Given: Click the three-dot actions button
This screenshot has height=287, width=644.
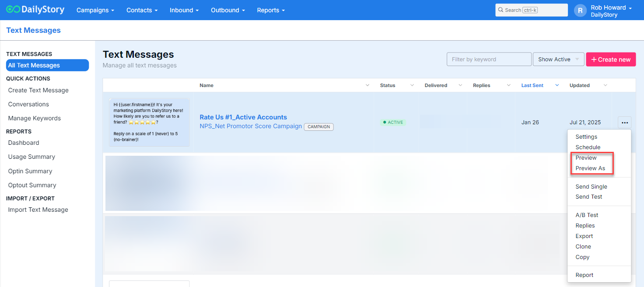Looking at the screenshot, I should tap(624, 122).
